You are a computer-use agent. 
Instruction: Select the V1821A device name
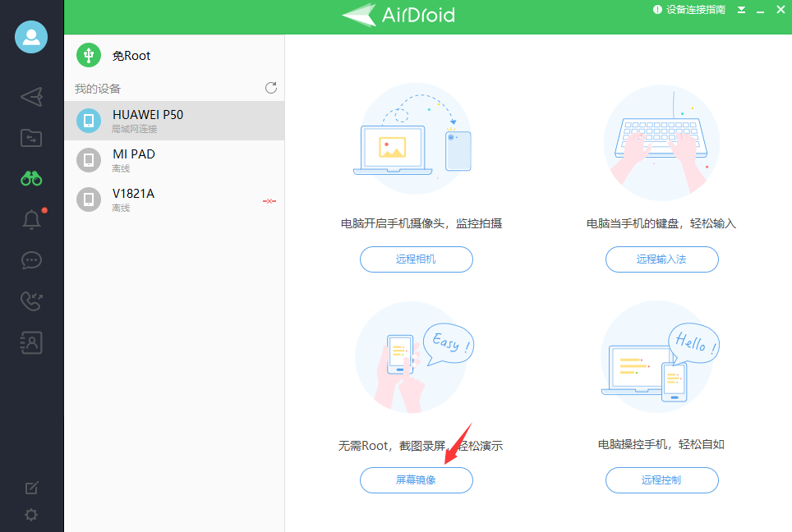pyautogui.click(x=133, y=193)
